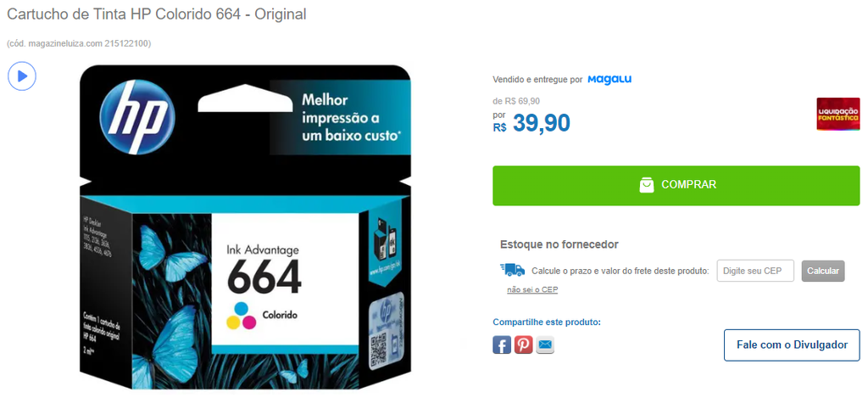Focus the Digite seu CEP field
The width and height of the screenshot is (868, 398).
click(x=755, y=271)
